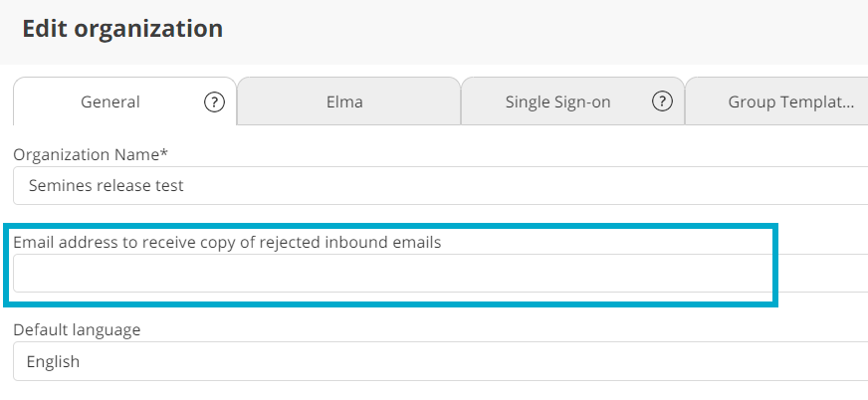The height and width of the screenshot is (400, 868).
Task: Click the 'Default language' label
Action: click(77, 329)
